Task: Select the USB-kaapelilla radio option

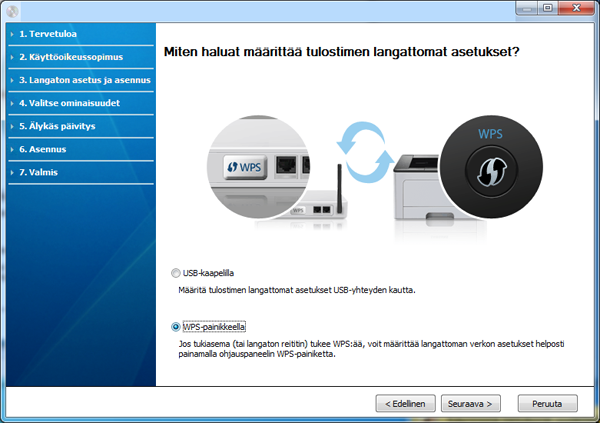Action: tap(177, 273)
